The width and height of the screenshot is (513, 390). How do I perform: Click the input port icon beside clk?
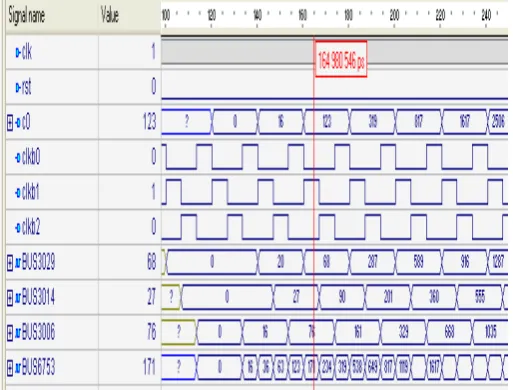click(x=18, y=52)
